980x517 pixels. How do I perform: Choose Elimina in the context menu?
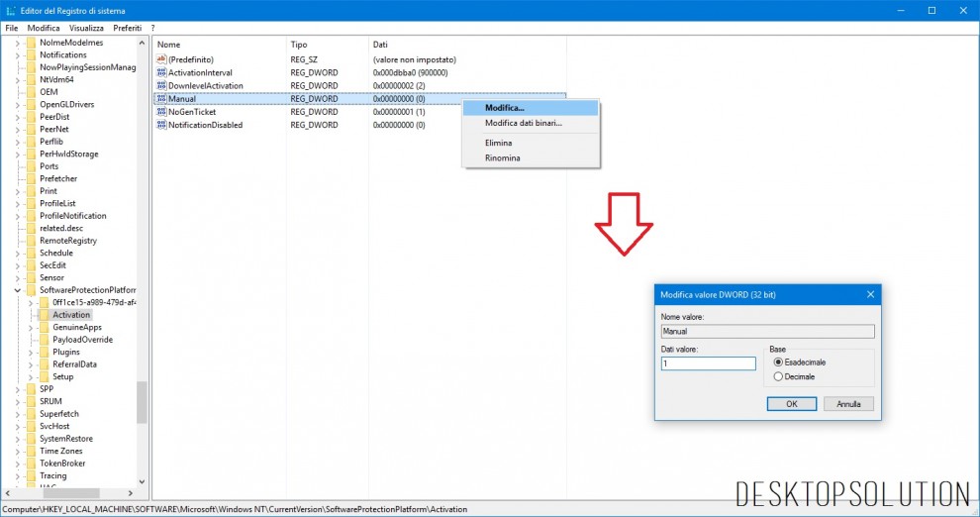(498, 143)
